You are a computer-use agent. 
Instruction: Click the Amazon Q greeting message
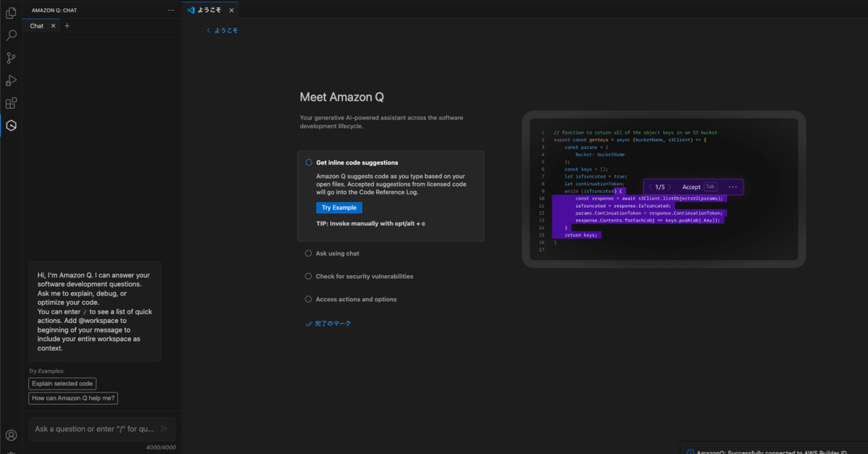[x=95, y=311]
